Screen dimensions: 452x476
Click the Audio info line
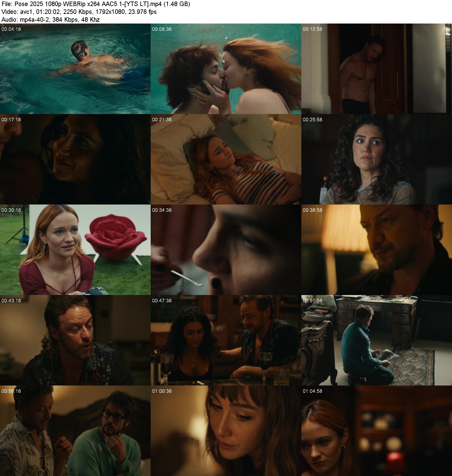tap(51, 20)
